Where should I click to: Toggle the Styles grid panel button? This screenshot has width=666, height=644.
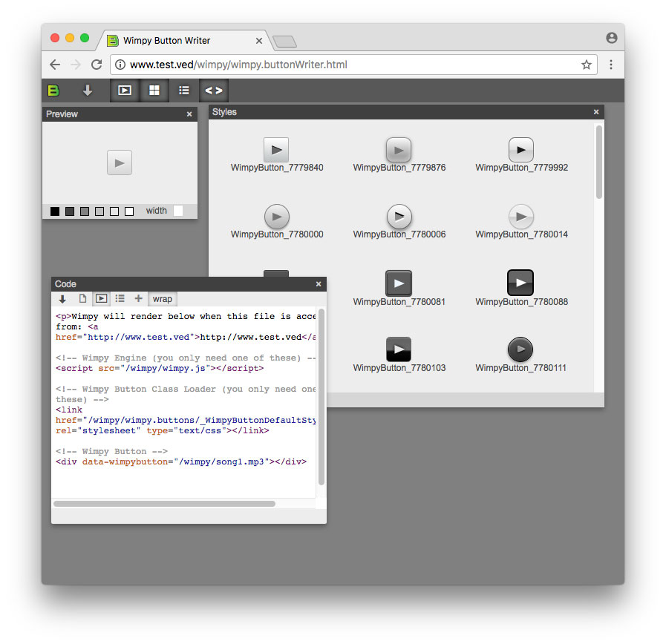coord(154,91)
